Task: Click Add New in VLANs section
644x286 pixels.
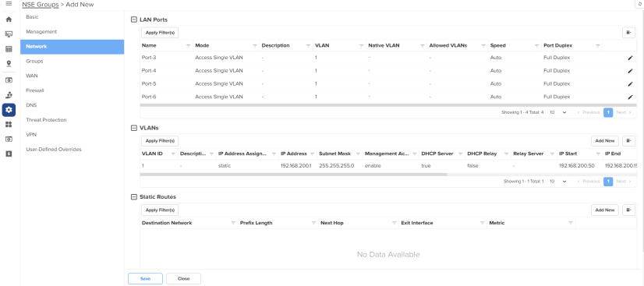Action: click(604, 141)
